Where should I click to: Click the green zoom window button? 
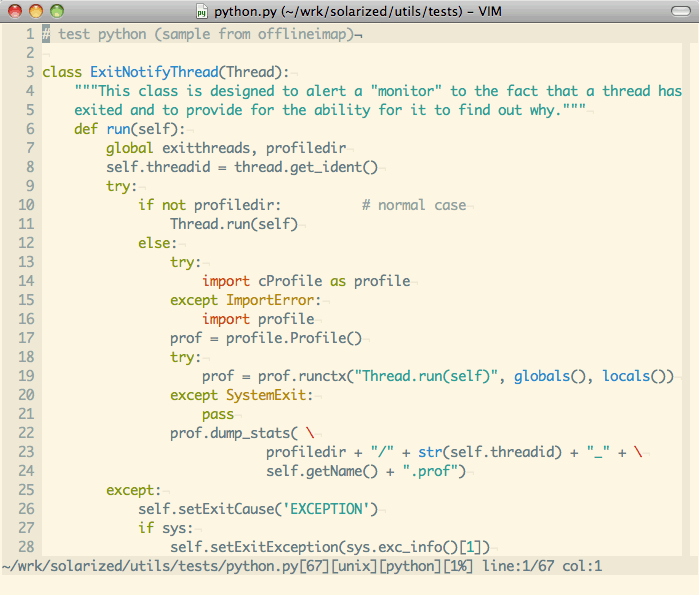(57, 12)
